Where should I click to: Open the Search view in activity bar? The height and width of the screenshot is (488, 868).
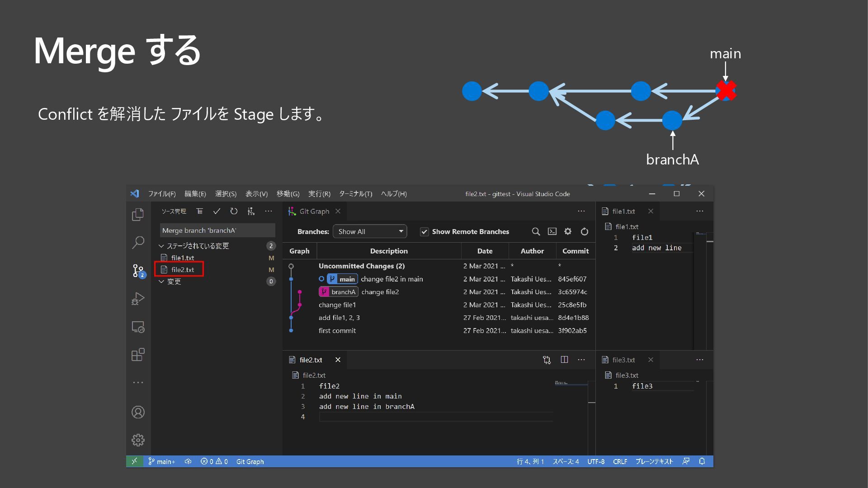(138, 243)
